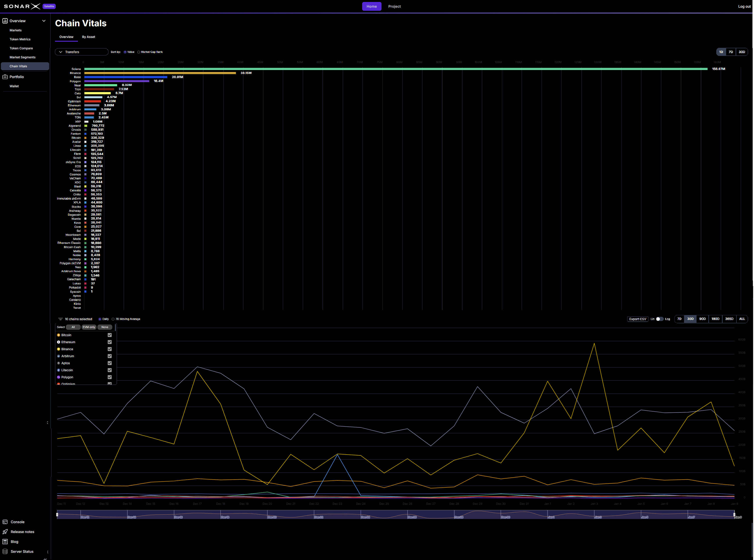The height and width of the screenshot is (560, 754).
Task: Set line chart range to 365D
Action: click(729, 319)
